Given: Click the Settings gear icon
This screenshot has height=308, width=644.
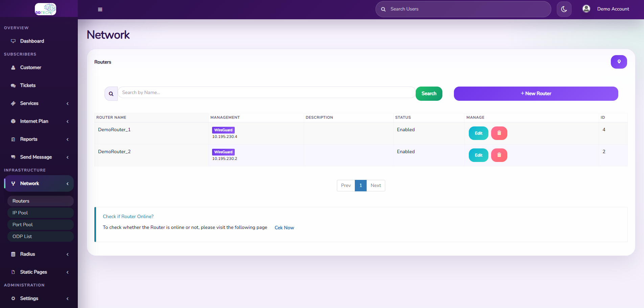Looking at the screenshot, I should (x=13, y=299).
